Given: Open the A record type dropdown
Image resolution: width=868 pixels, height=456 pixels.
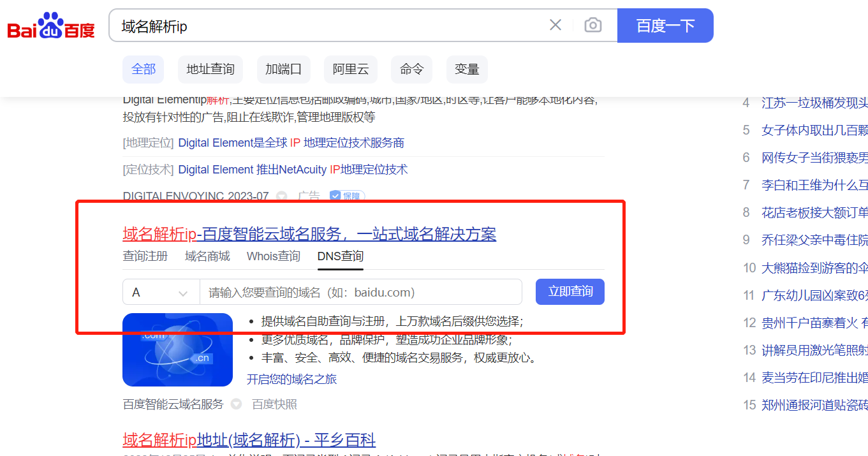Looking at the screenshot, I should (x=161, y=292).
